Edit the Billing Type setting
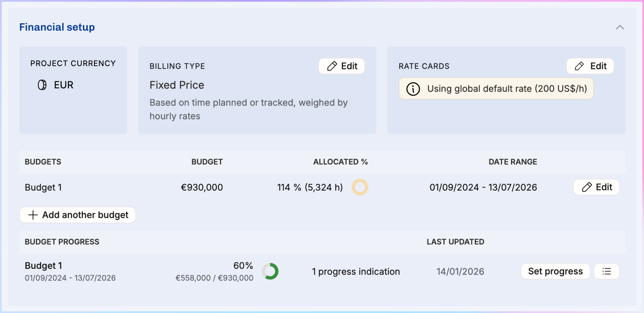Screen dimensions: 644x313 341,66
